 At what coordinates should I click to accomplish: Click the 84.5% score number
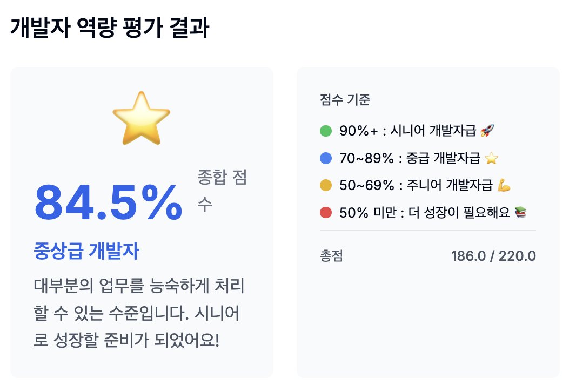(109, 202)
